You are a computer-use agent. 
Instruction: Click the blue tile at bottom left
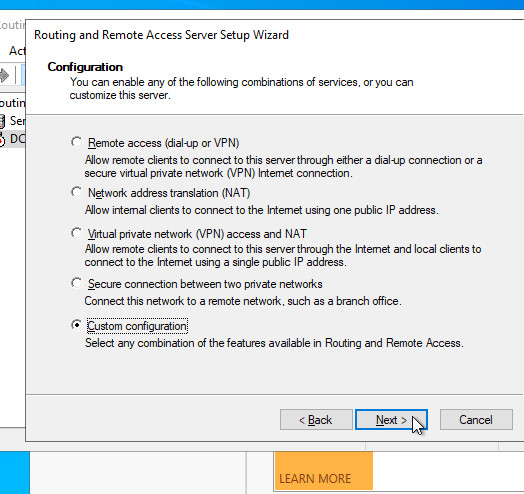[x=15, y=473]
